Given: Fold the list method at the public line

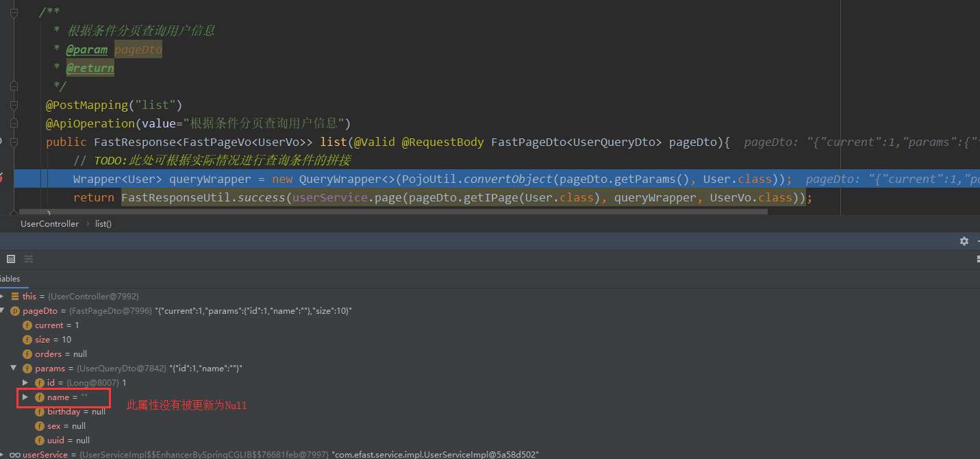Looking at the screenshot, I should coord(14,142).
